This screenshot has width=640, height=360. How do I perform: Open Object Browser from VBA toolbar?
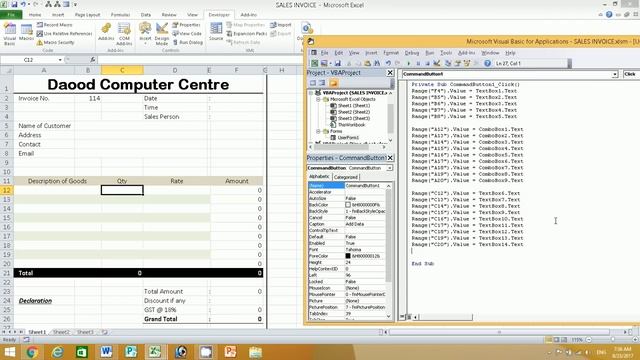[x=467, y=63]
